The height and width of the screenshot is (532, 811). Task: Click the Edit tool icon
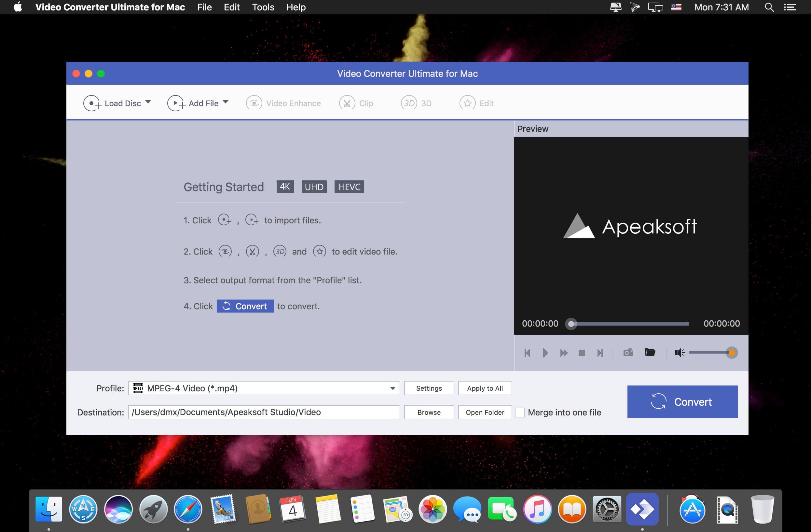click(468, 103)
